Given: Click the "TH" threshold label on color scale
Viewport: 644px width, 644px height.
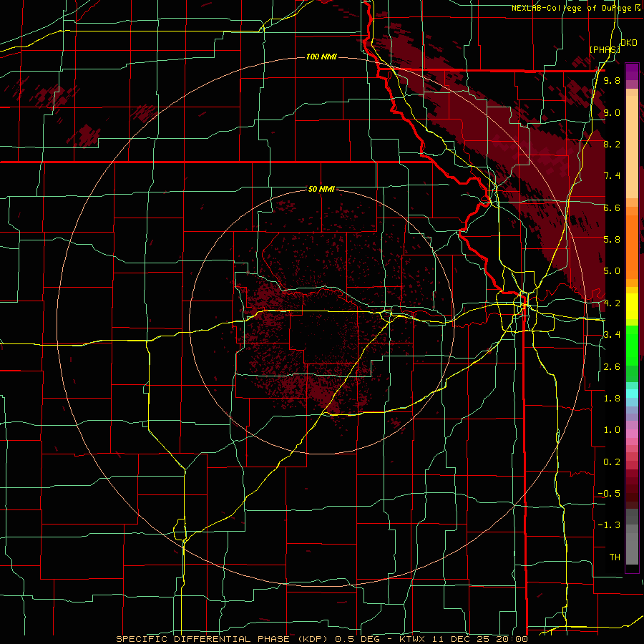Looking at the screenshot, I should [x=615, y=557].
